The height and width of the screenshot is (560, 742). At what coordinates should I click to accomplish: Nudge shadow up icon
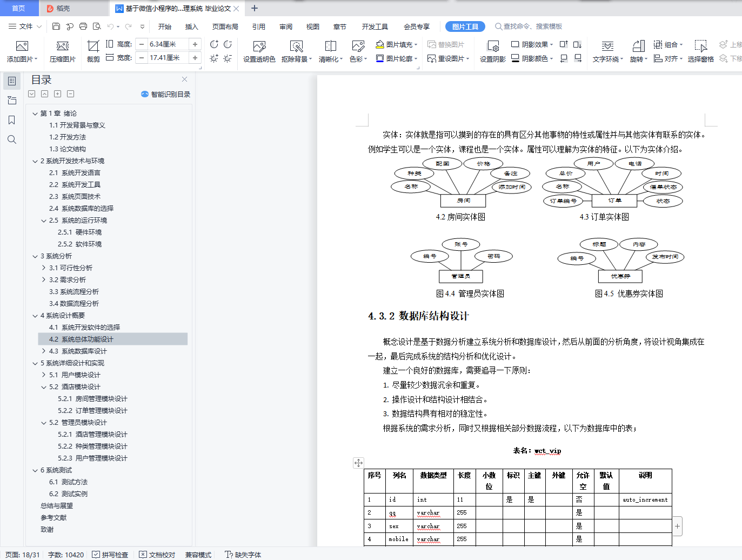[x=564, y=44]
